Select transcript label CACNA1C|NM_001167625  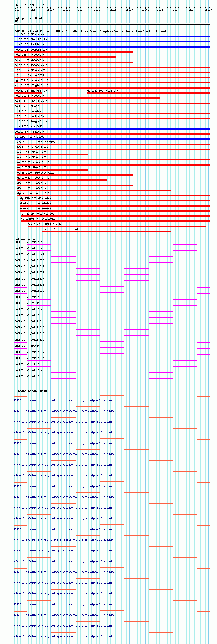point(29,340)
